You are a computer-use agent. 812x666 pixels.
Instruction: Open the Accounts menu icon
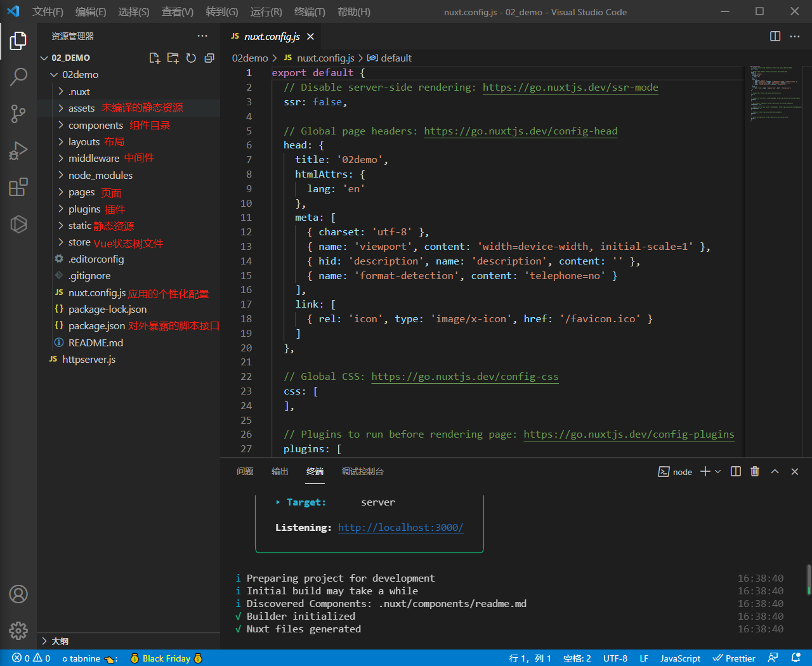[x=18, y=594]
